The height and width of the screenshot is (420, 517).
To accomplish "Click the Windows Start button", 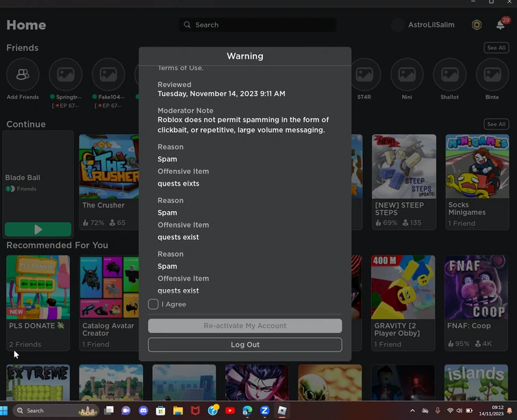I will 5,410.
